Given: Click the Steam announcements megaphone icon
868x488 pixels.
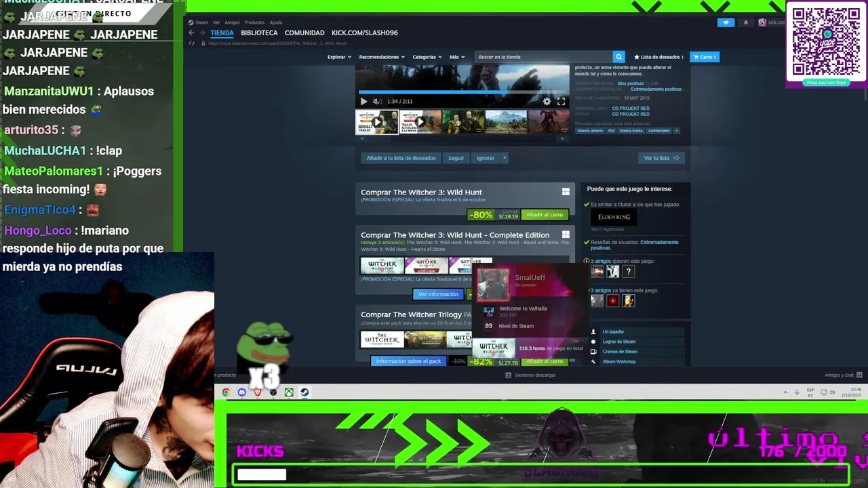Looking at the screenshot, I should pos(726,22).
